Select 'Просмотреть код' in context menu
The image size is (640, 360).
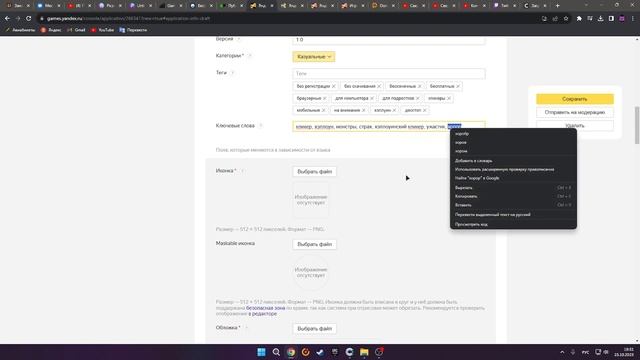point(513,224)
